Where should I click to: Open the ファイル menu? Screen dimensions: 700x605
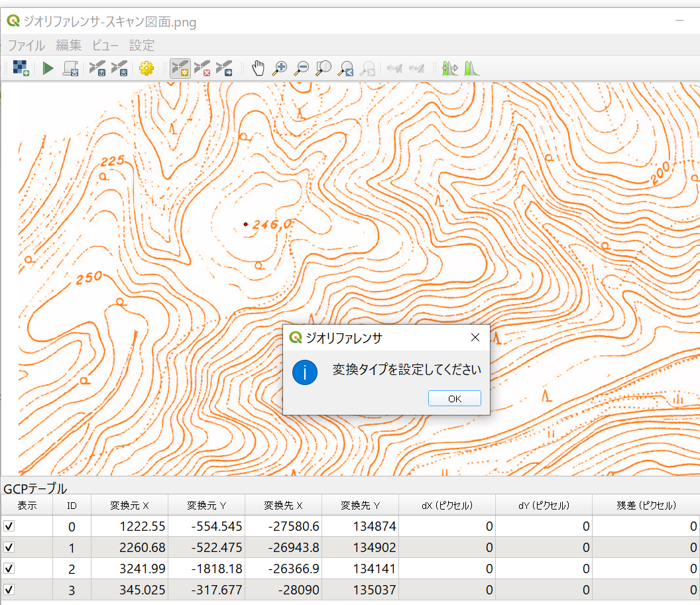point(27,45)
